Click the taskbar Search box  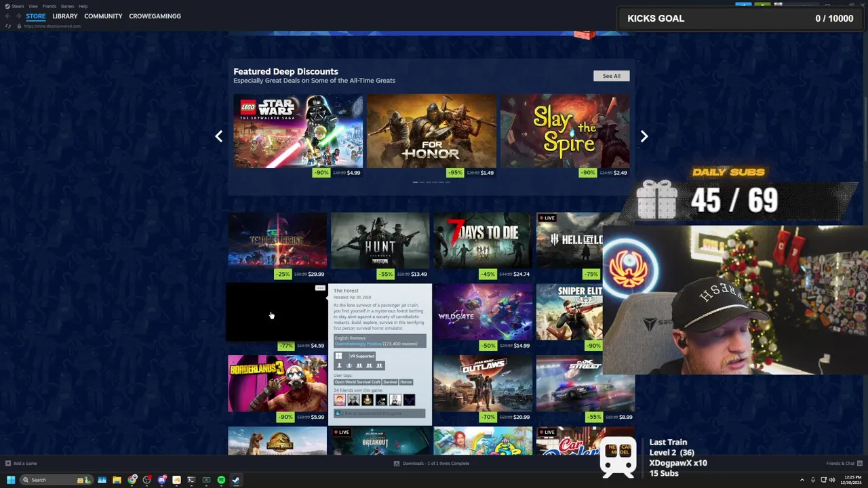pos(56,480)
